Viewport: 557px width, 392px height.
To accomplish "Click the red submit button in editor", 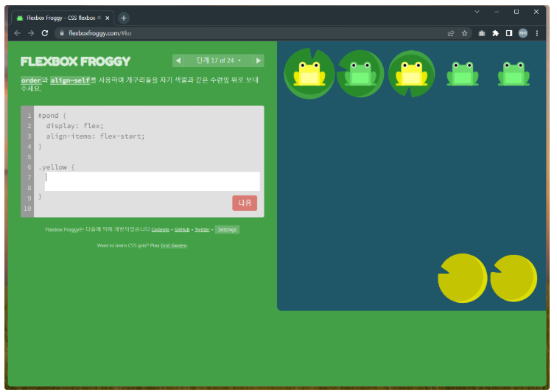I will (x=245, y=203).
